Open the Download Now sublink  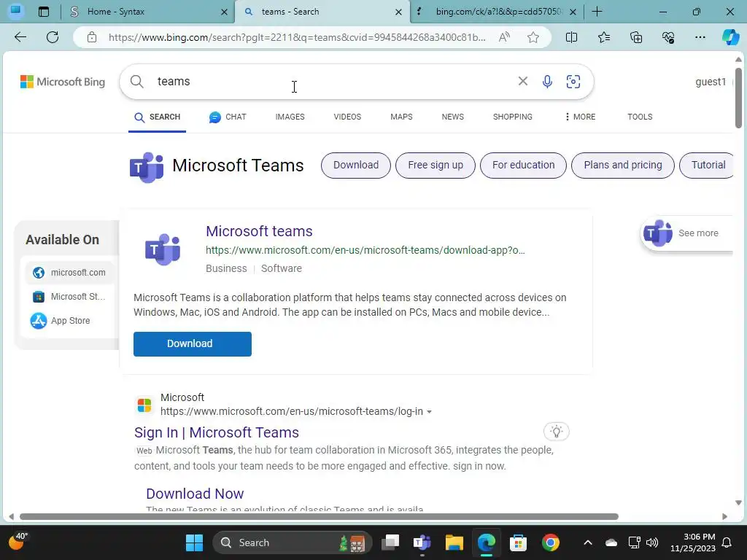(x=195, y=494)
